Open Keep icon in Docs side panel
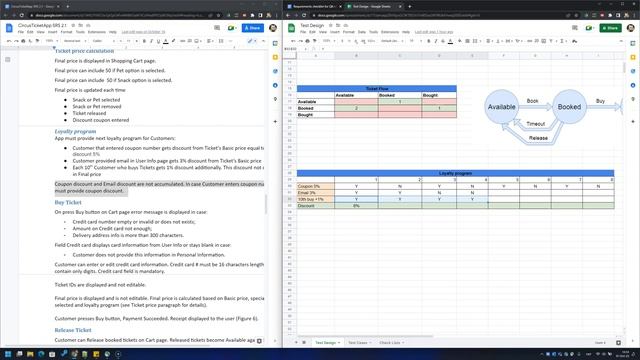 [275, 57]
